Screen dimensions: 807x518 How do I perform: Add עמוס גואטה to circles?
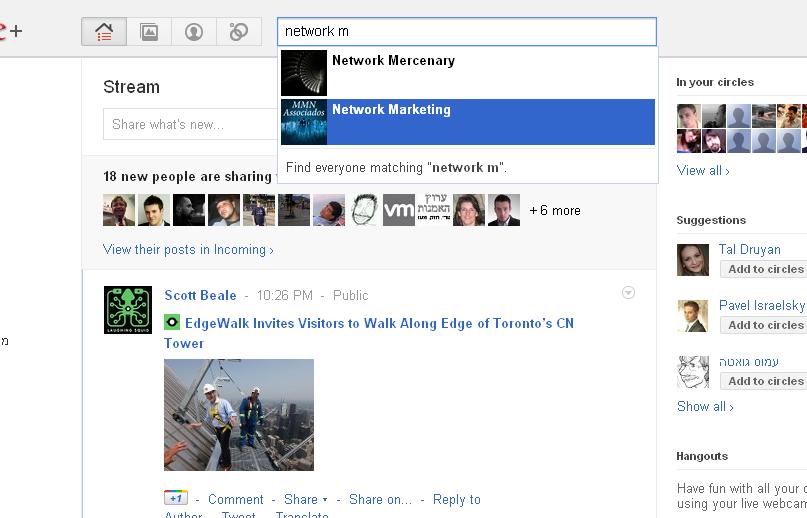pyautogui.click(x=764, y=382)
